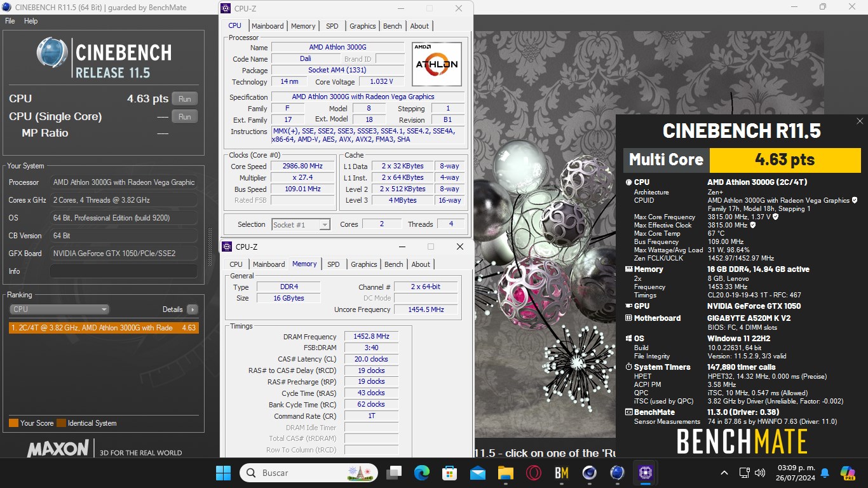
Task: Click the 4.63 pts score in the BenchMate banner
Action: pos(785,159)
